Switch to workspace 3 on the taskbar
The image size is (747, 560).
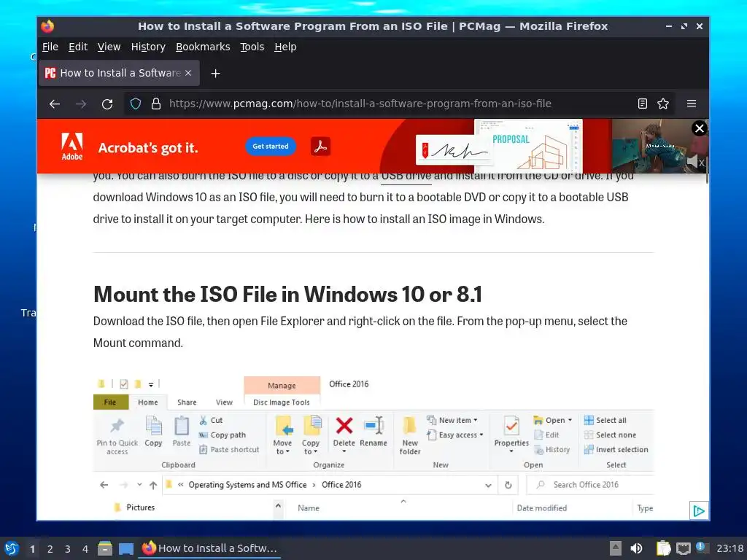coord(68,549)
